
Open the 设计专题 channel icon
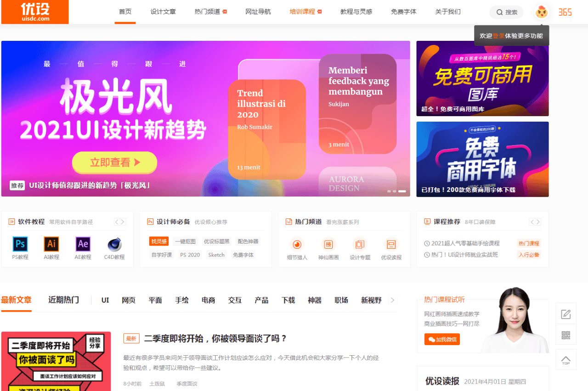pos(360,245)
